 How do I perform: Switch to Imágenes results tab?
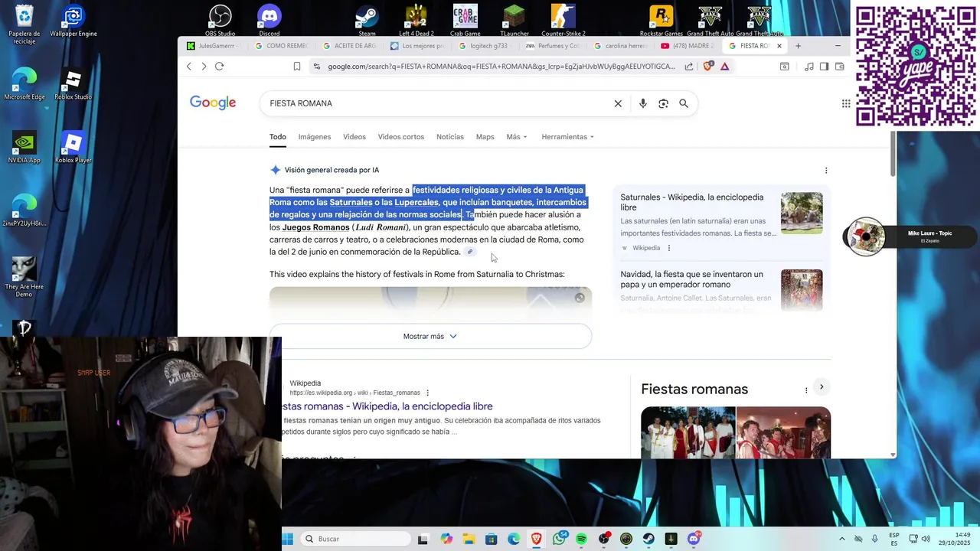point(315,137)
